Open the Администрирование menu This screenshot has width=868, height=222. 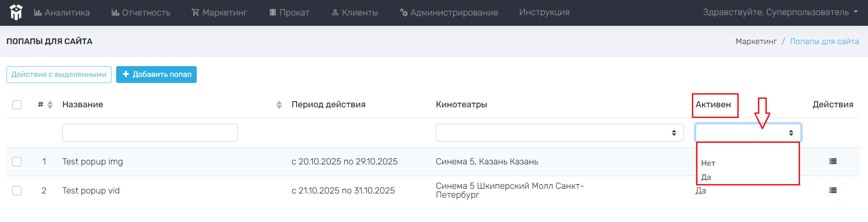(449, 13)
